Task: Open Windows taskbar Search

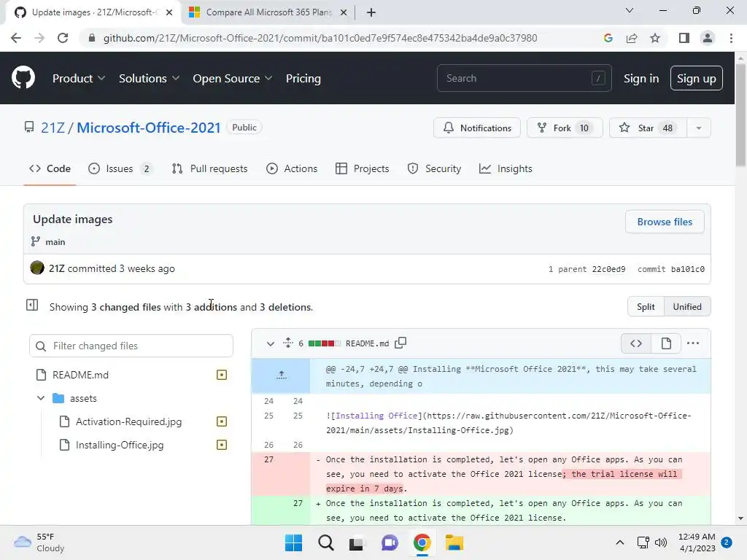Action: 326,542
